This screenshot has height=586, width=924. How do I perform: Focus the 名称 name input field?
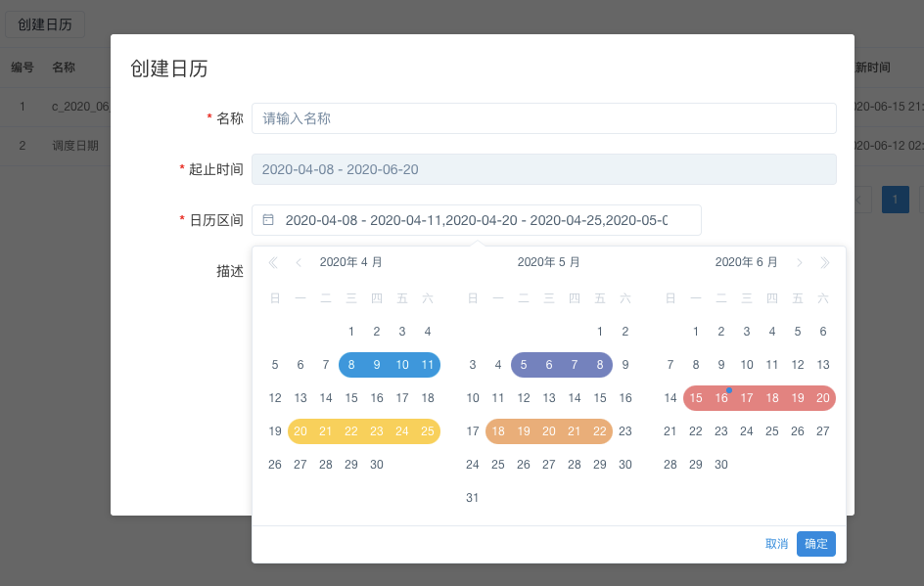544,118
